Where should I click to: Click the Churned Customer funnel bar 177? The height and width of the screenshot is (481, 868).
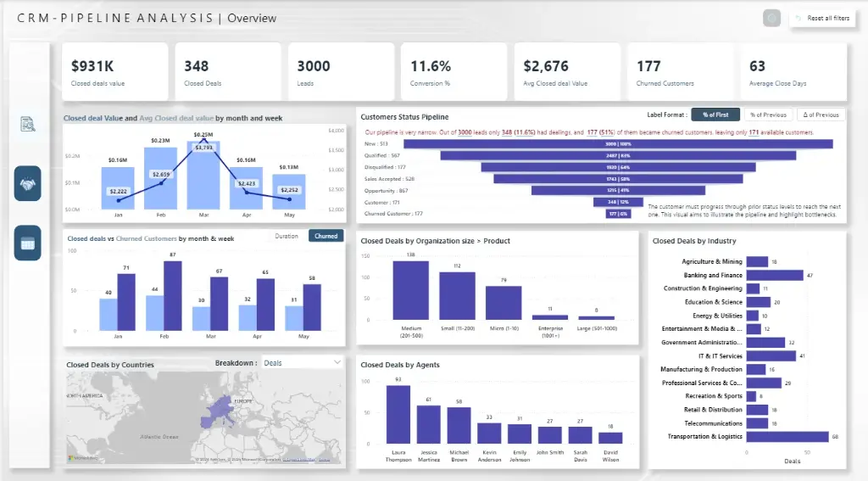[618, 214]
